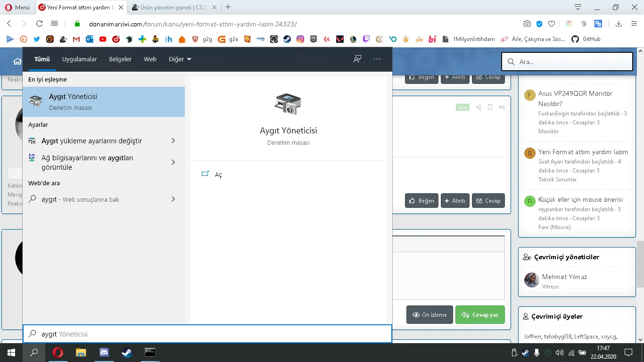Open Mehmet Yılmaz moderator profile
Screen dimensions: 644x362
point(564,277)
